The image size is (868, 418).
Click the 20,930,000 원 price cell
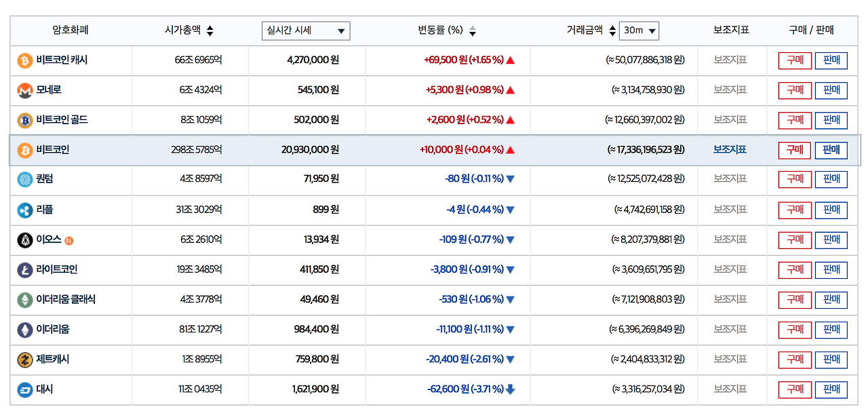(310, 149)
